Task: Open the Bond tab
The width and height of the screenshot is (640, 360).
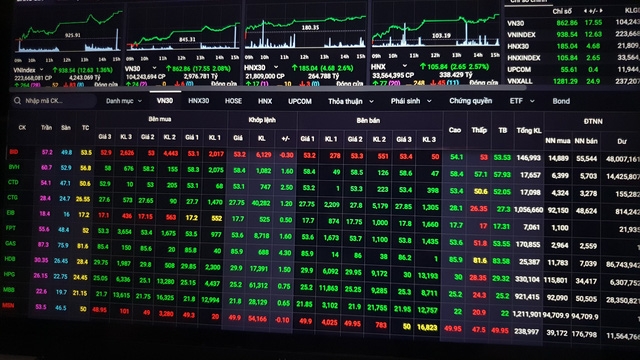Action: tap(561, 101)
